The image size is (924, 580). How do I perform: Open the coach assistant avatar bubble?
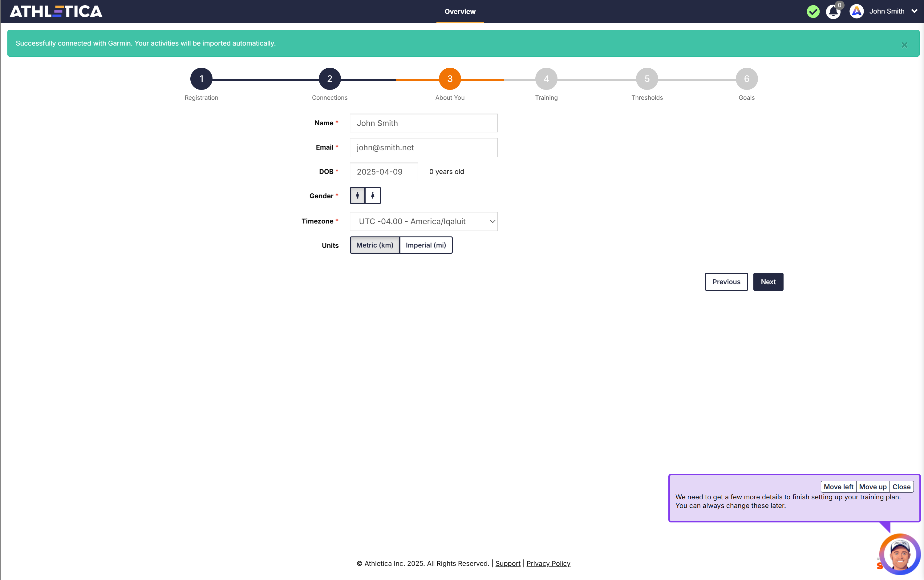[900, 555]
